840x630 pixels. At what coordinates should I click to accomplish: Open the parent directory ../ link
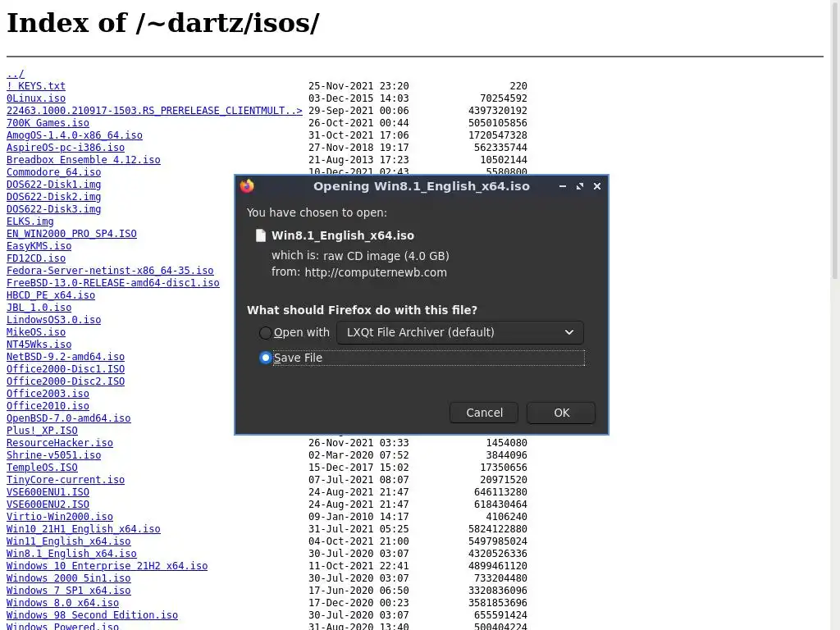16,74
